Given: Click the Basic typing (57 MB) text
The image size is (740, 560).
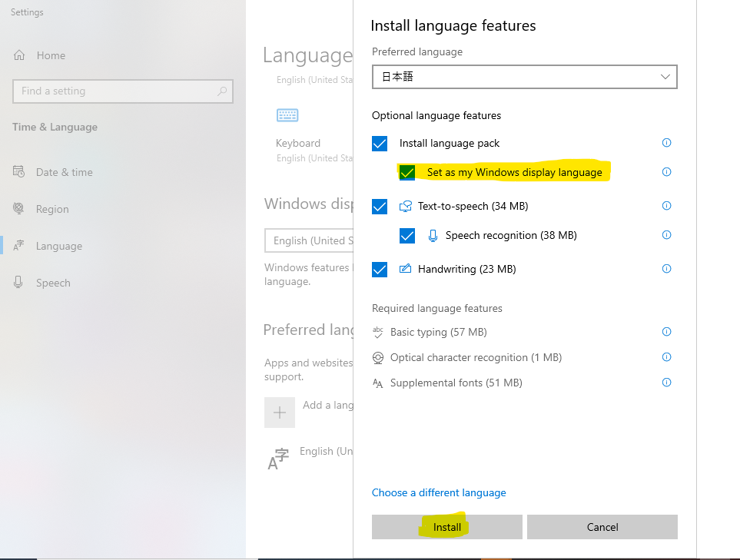Looking at the screenshot, I should 439,332.
